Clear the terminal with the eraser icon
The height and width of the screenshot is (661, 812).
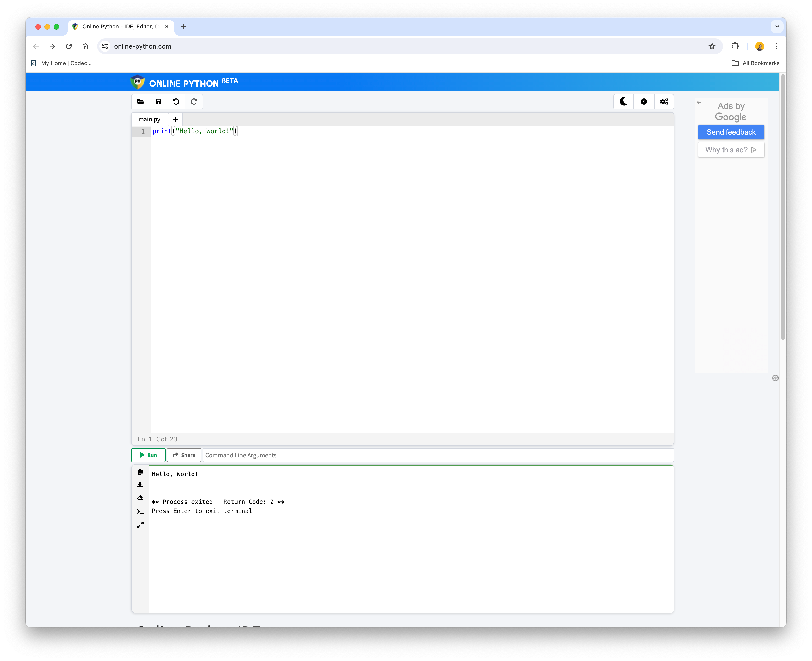tap(140, 498)
